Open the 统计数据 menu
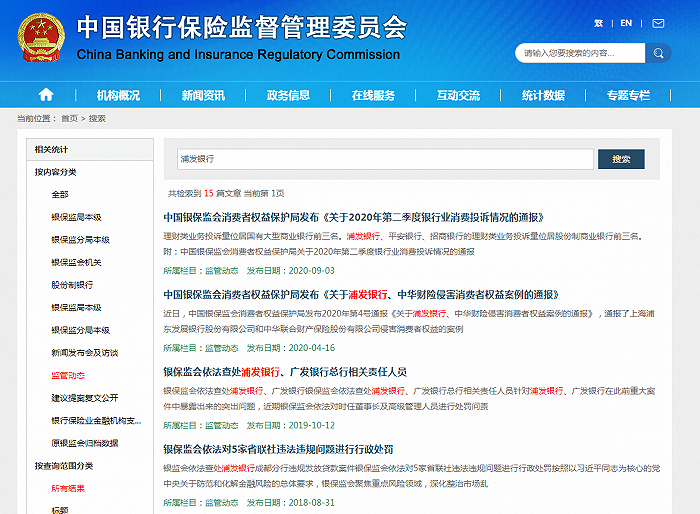 click(543, 95)
